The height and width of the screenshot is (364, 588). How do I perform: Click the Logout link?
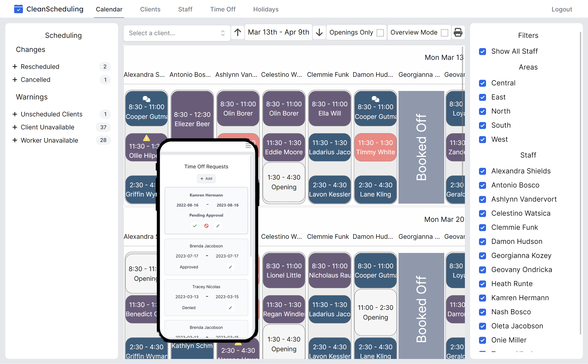562,9
